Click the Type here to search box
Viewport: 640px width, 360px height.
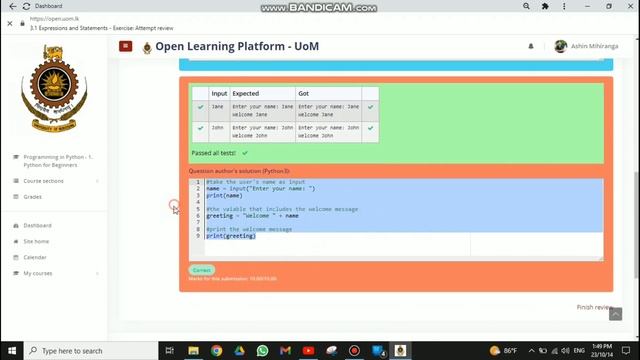(91, 351)
